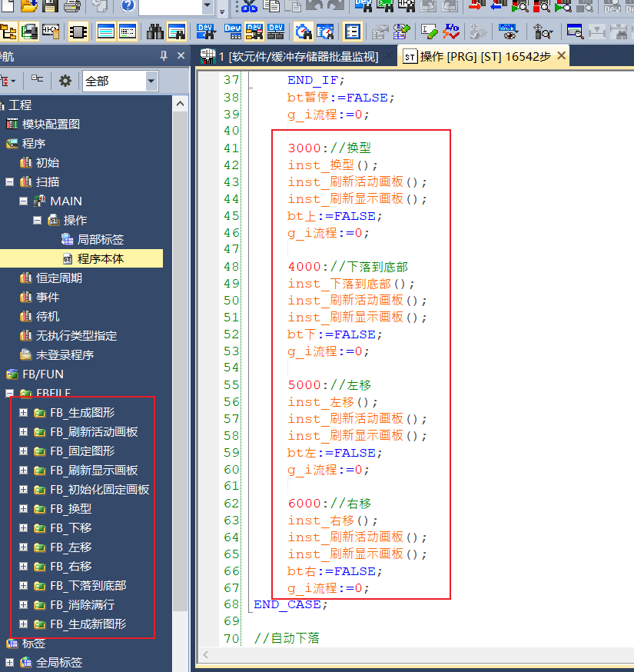This screenshot has width=634, height=672.
Task: Click the chip module icon in toolbar
Action: pos(78,32)
